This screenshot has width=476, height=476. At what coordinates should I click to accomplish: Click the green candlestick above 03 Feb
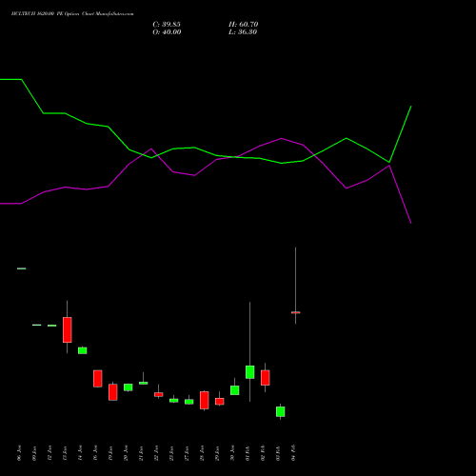tap(281, 411)
